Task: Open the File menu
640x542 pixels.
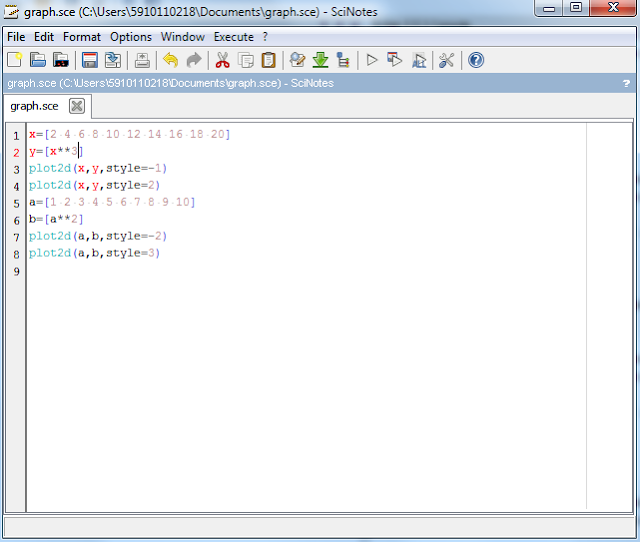Action: tap(16, 37)
